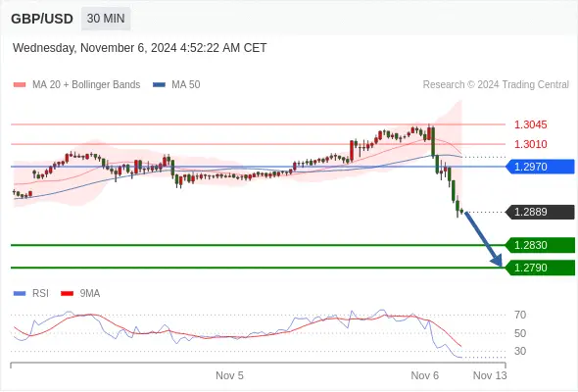Click the RSI 30 level label
The image size is (578, 392).
tap(520, 351)
